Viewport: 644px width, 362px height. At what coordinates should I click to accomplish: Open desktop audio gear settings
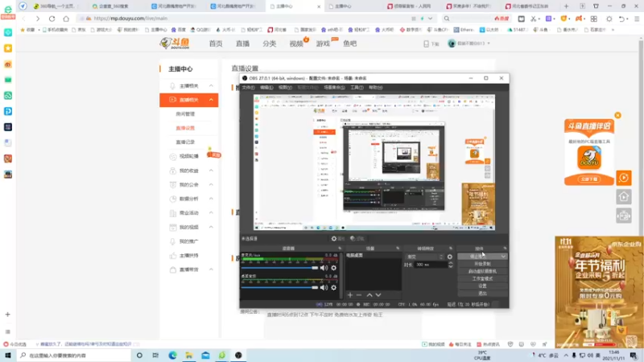tap(333, 288)
